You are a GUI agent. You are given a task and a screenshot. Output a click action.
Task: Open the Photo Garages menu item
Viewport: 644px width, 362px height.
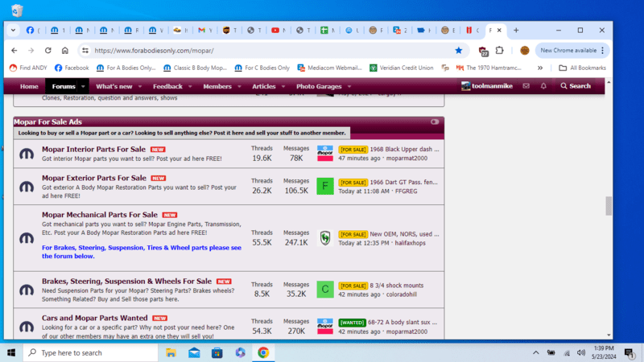point(318,86)
